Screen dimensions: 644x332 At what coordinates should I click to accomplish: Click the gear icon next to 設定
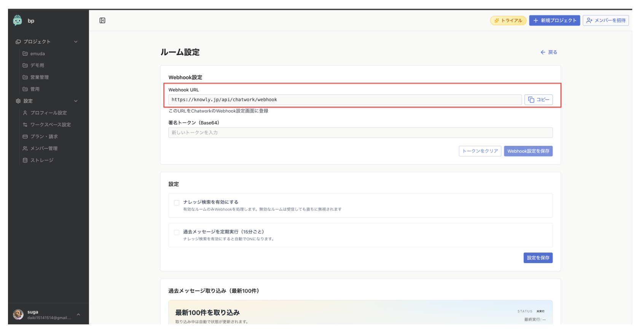[x=18, y=101]
